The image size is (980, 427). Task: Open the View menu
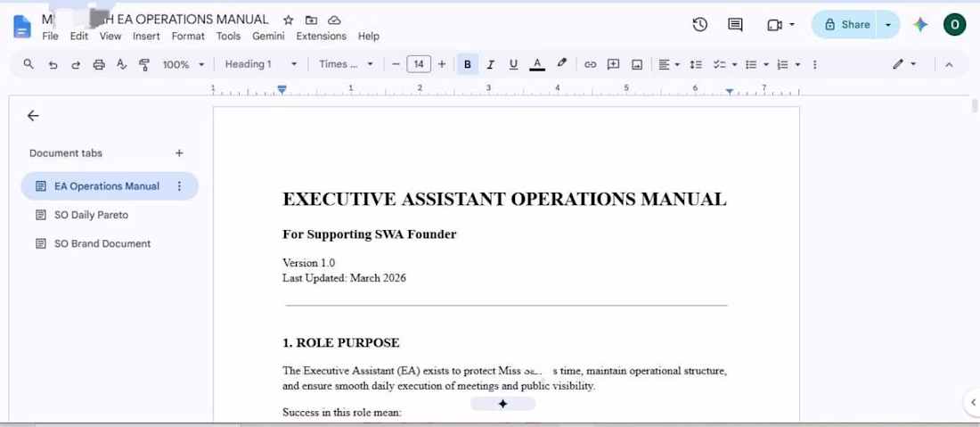coord(110,37)
